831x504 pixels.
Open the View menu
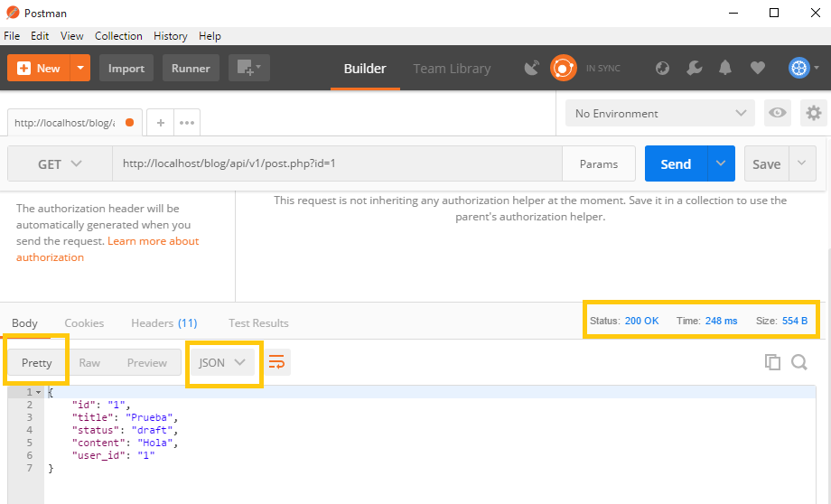pos(71,36)
